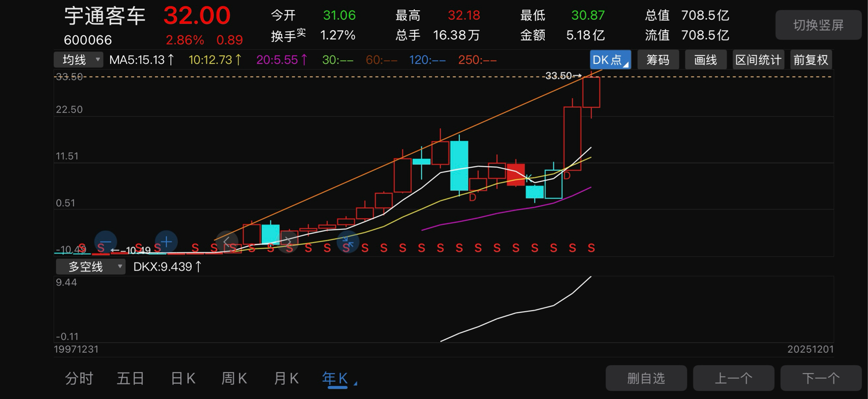Expand the 年K period options arrow
This screenshot has width=868, height=399.
(356, 383)
